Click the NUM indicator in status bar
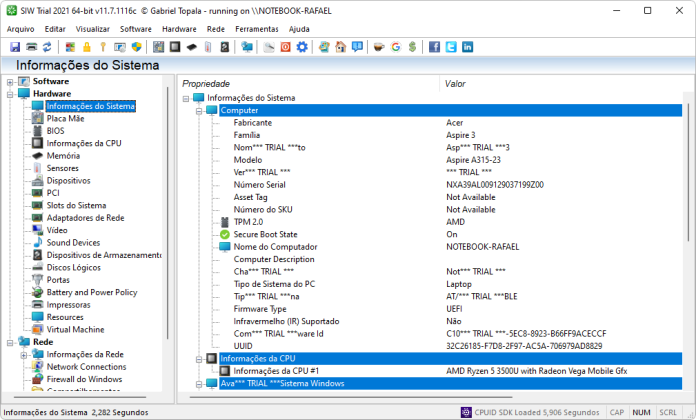 point(641,412)
